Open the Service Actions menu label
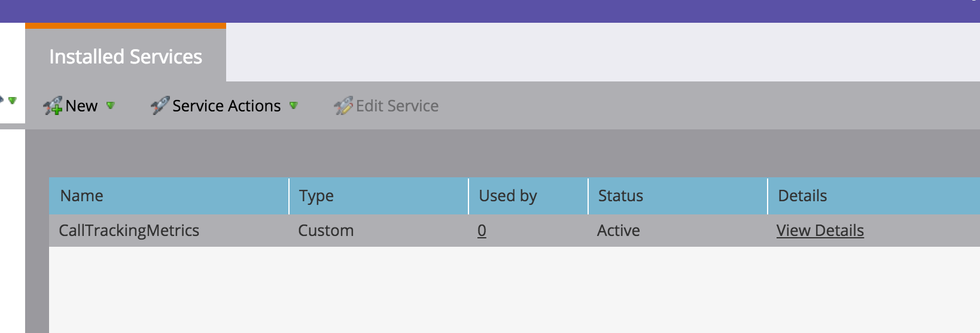The width and height of the screenshot is (980, 333). coord(226,106)
